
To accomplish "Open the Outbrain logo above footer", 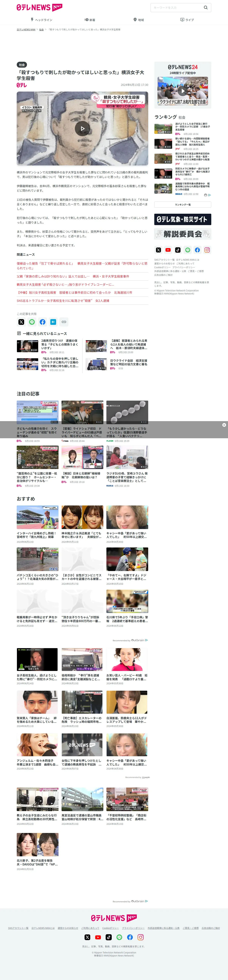I will pyautogui.click(x=137, y=901).
